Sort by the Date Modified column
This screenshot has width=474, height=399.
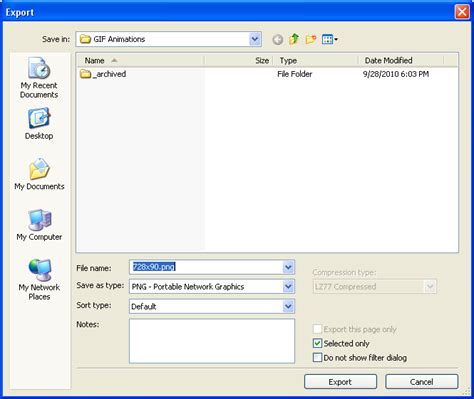(401, 60)
